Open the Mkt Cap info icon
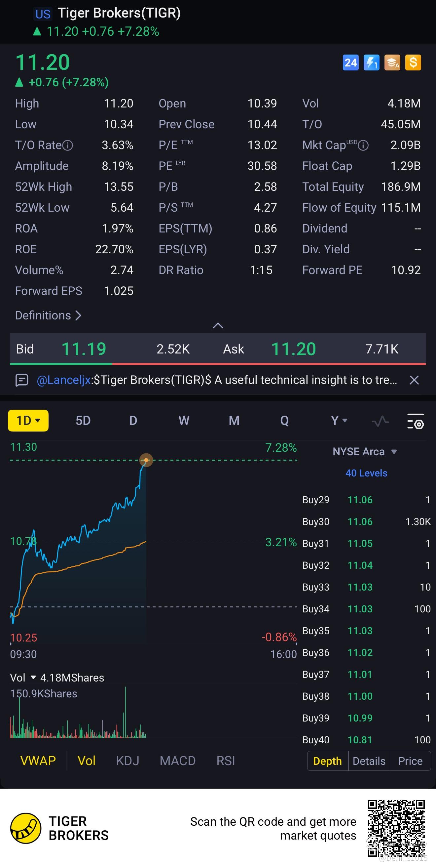The height and width of the screenshot is (868, 436). pos(363,145)
